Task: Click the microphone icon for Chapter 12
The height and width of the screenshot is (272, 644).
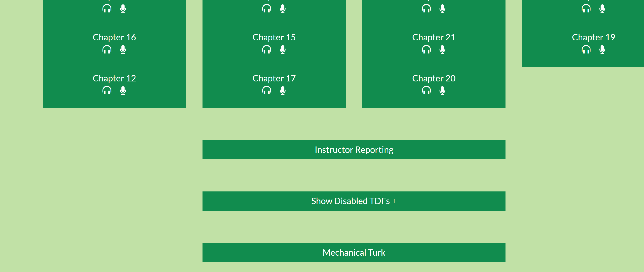Action: (123, 90)
